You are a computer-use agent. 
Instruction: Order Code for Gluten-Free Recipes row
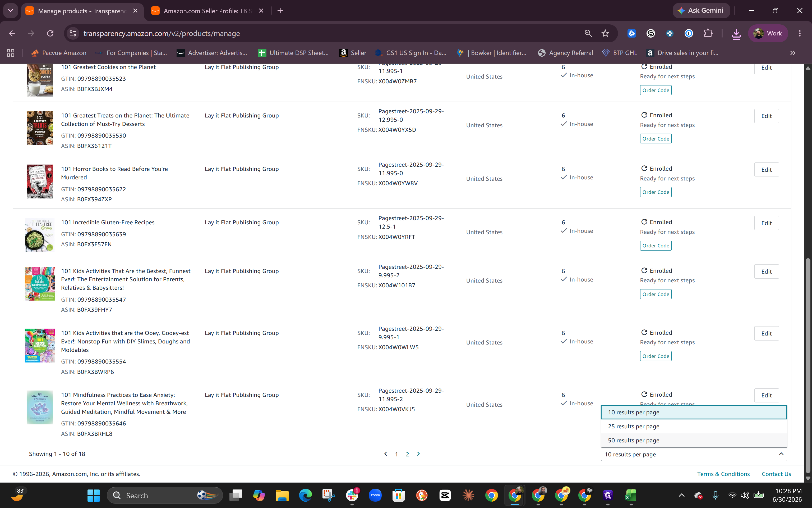click(656, 246)
